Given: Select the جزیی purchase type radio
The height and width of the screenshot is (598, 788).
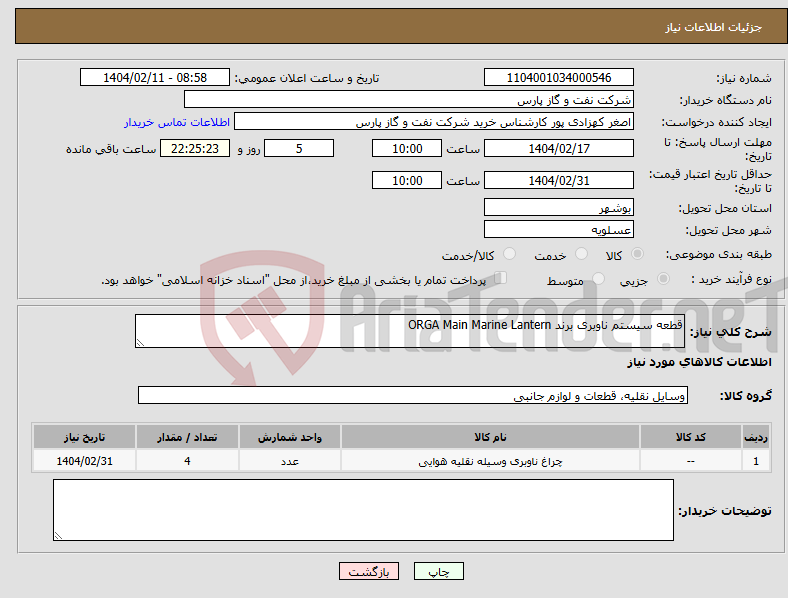Looking at the screenshot, I should (x=663, y=278).
